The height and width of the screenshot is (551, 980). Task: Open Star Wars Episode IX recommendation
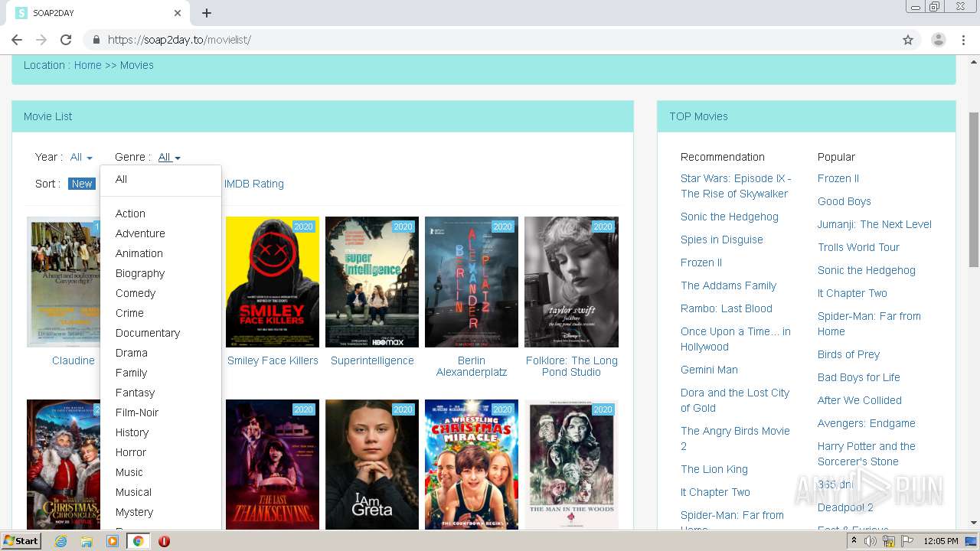736,186
